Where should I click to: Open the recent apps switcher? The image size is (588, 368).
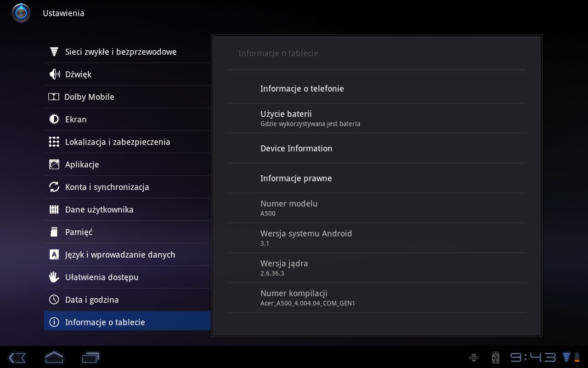point(90,357)
